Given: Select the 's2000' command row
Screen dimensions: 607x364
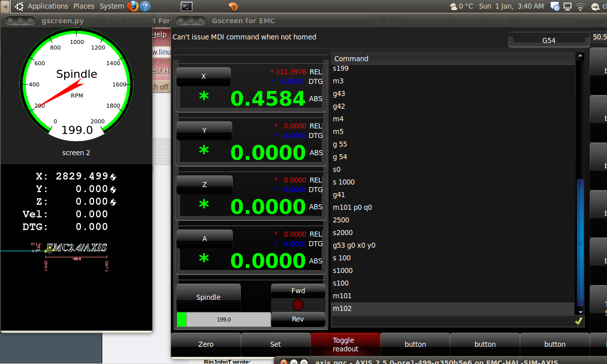Looking at the screenshot, I should 453,233.
